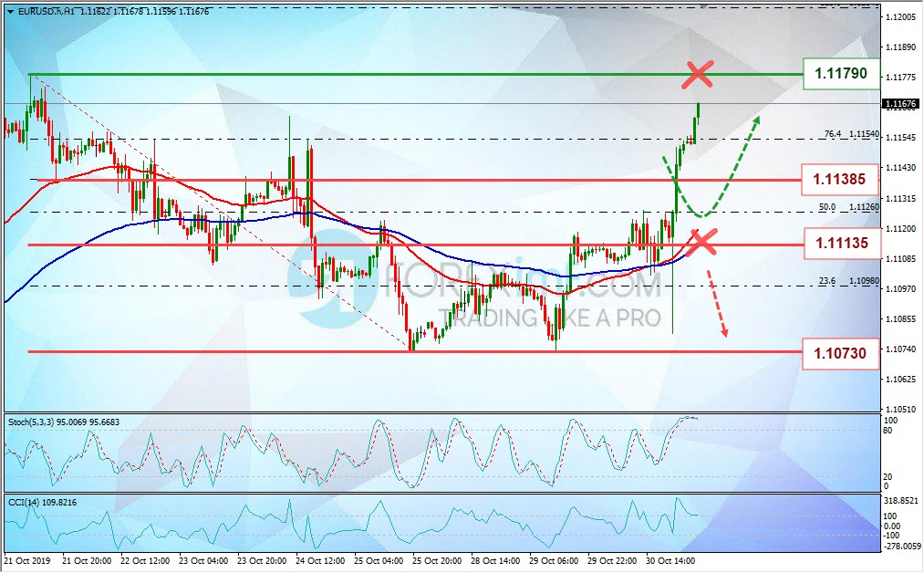Click the 29 Oct 22:00 time label
This screenshot has height=573, width=924.
612,560
